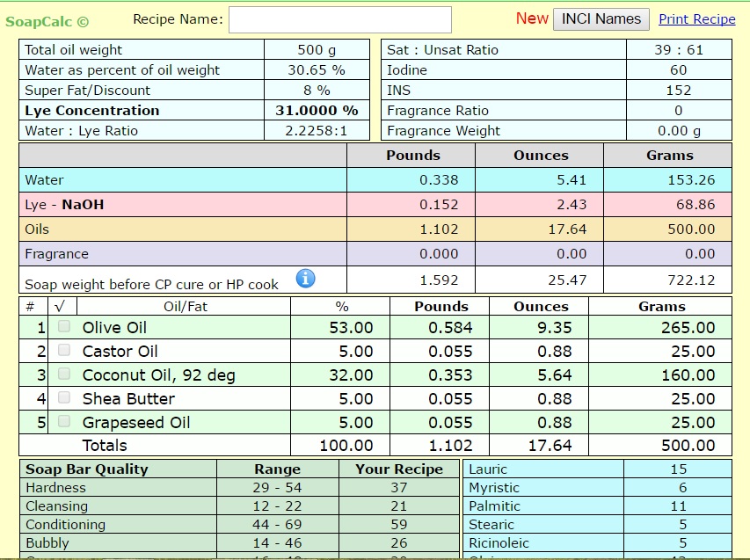This screenshot has width=750, height=560.
Task: Mark the Grapeseed Oil checkbox
Action: 64,421
